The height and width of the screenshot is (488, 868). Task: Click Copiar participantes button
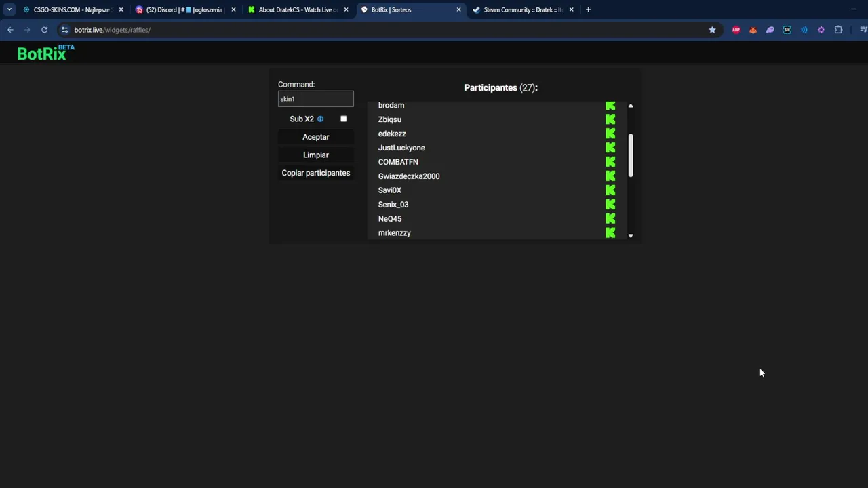point(316,173)
